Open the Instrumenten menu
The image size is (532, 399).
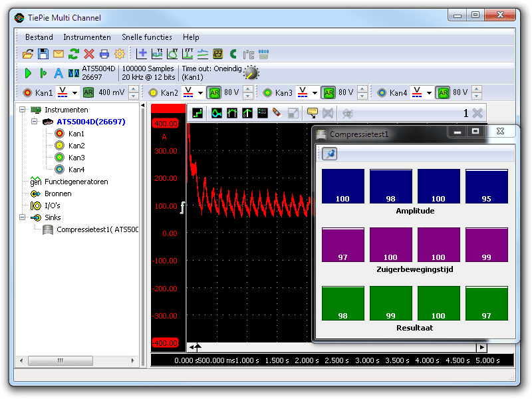[87, 37]
